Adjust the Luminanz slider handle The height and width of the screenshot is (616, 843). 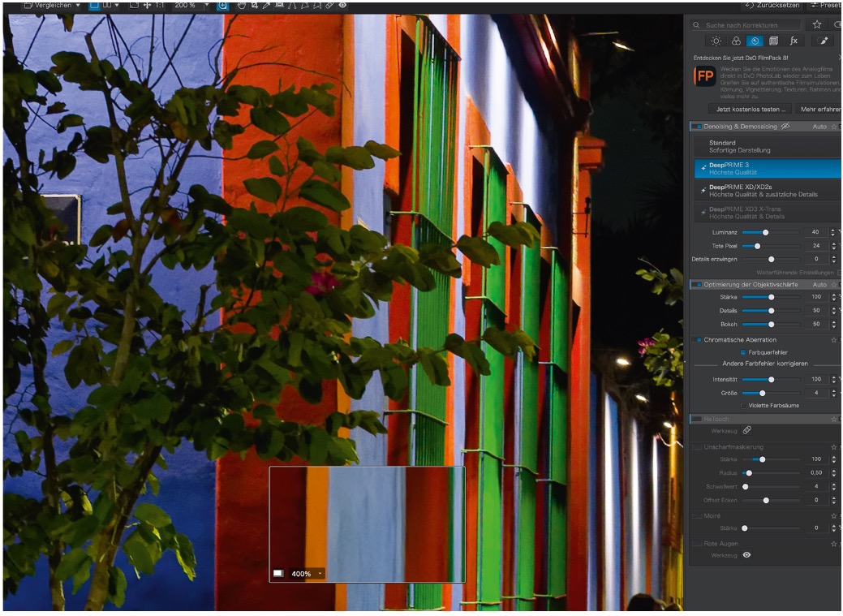click(x=766, y=232)
